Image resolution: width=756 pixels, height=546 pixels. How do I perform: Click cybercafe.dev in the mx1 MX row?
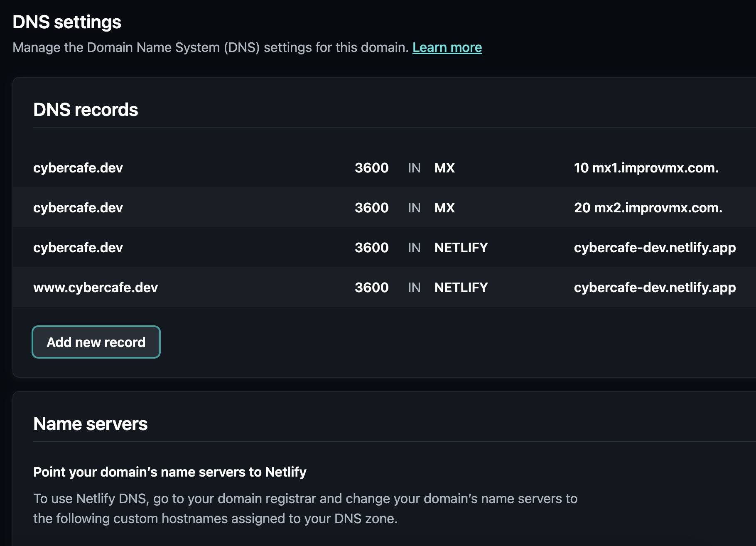coord(78,168)
